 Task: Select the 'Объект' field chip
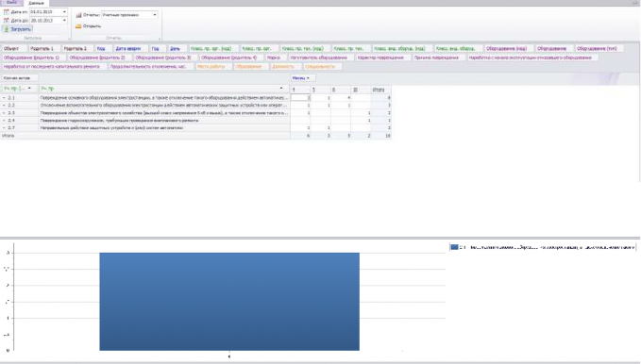pos(13,49)
